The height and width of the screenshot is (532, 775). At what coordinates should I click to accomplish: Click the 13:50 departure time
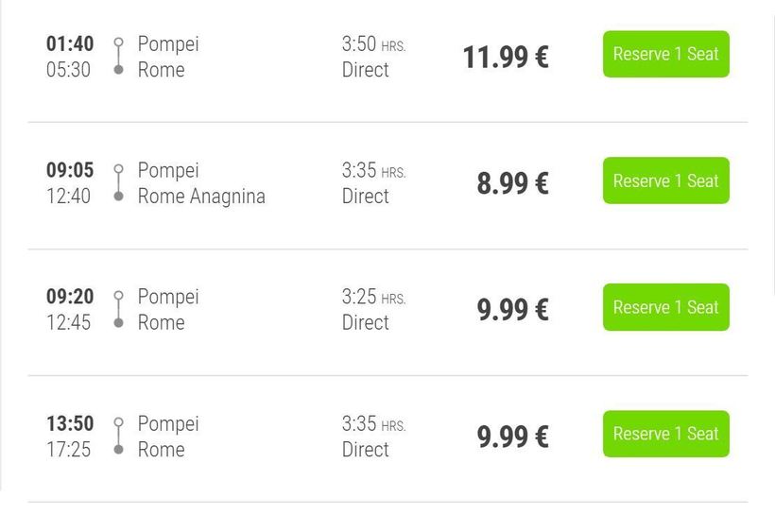[70, 423]
